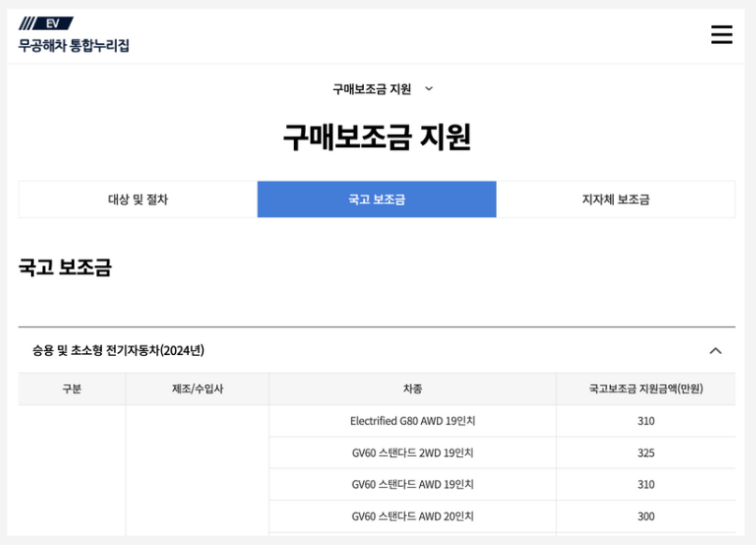Click the subsidy amount 310 for Electrified G80

pos(645,420)
